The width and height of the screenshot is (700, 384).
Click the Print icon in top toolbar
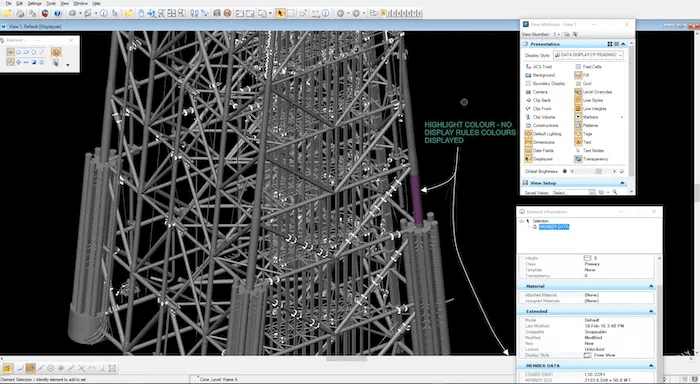pos(21,13)
